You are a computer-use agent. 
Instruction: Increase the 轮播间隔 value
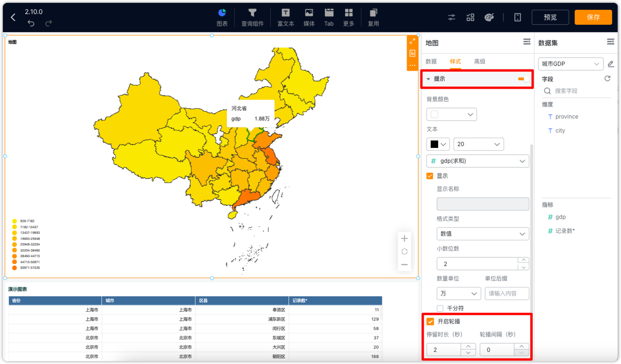click(x=522, y=347)
